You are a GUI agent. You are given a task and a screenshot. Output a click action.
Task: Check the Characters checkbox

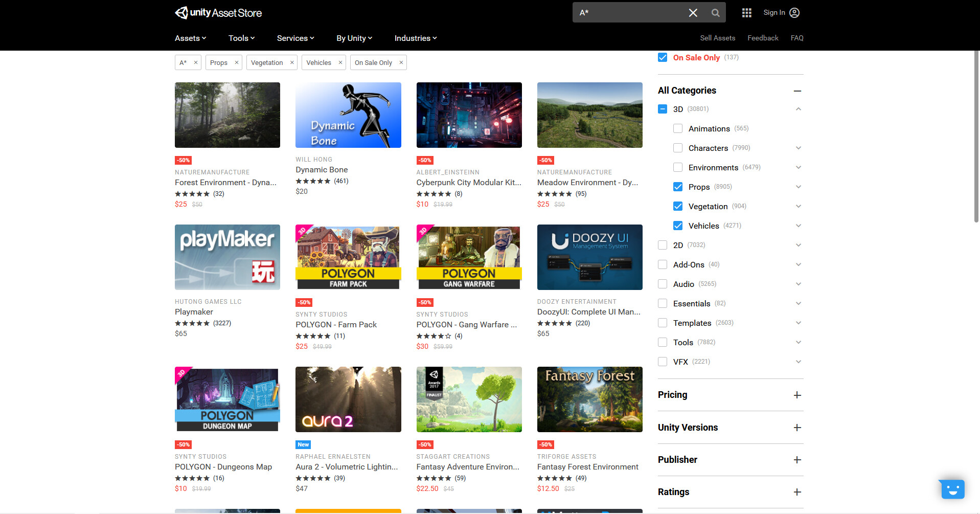678,148
